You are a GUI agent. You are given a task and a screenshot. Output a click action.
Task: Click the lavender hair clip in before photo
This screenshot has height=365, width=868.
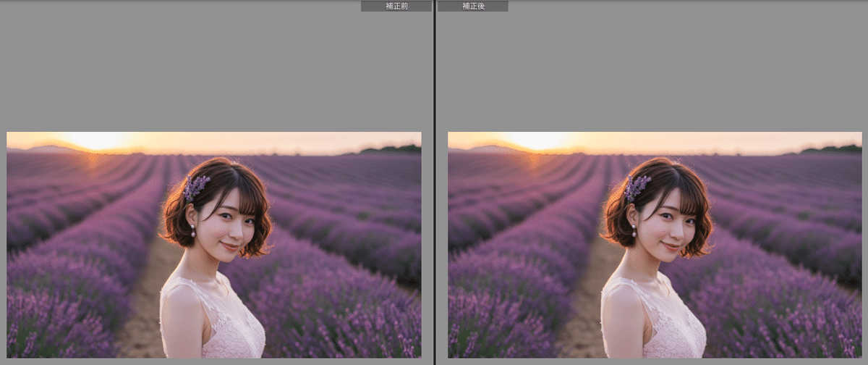tap(196, 187)
